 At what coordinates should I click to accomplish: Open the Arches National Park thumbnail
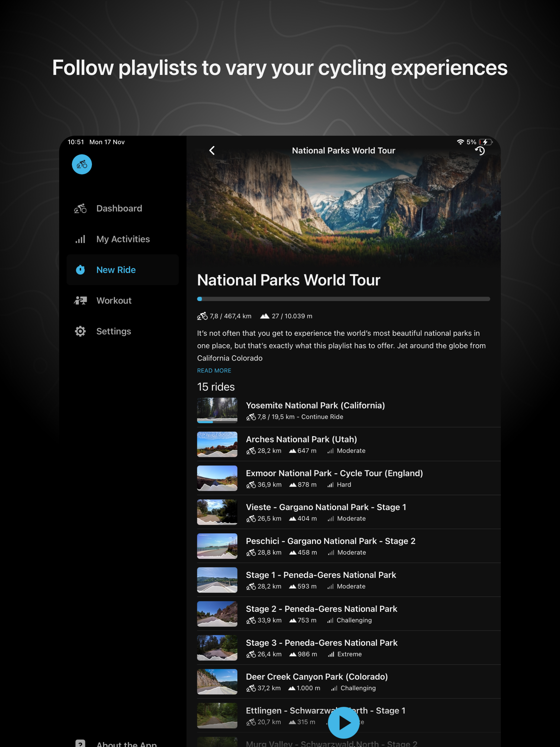(217, 444)
